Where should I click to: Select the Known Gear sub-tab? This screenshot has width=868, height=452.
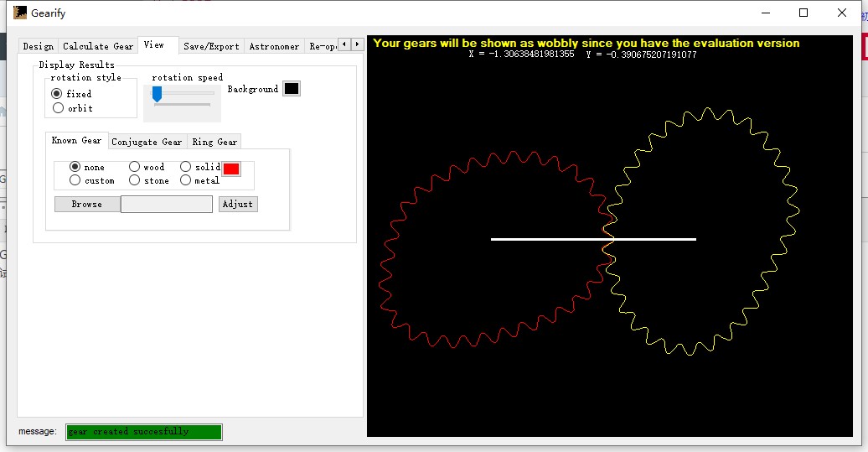(x=77, y=141)
